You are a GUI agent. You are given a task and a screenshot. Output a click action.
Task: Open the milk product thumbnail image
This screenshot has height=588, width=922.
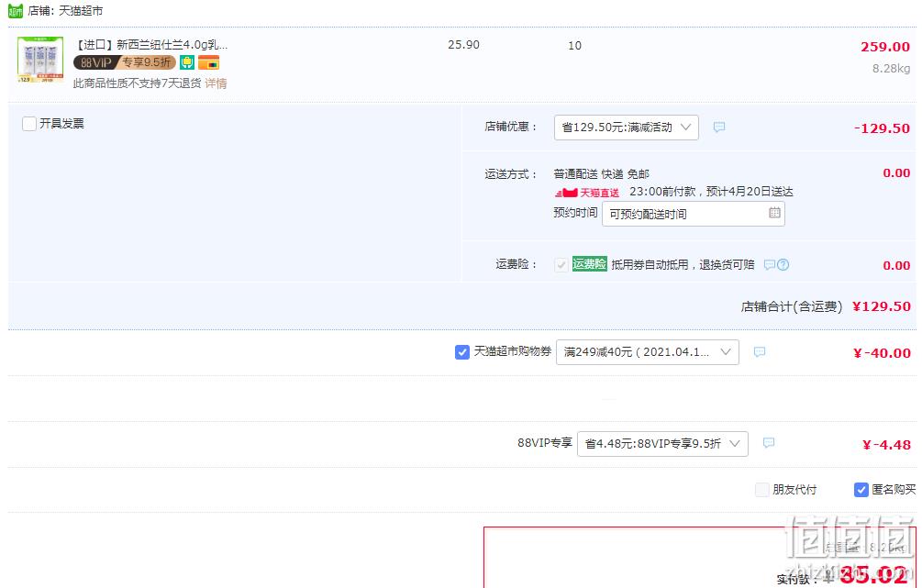[40, 60]
